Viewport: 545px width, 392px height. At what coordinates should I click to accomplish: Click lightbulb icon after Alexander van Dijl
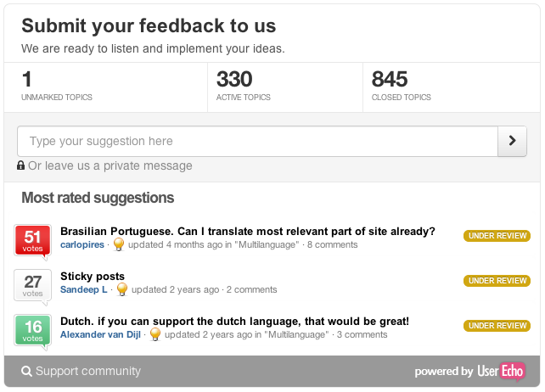[155, 334]
